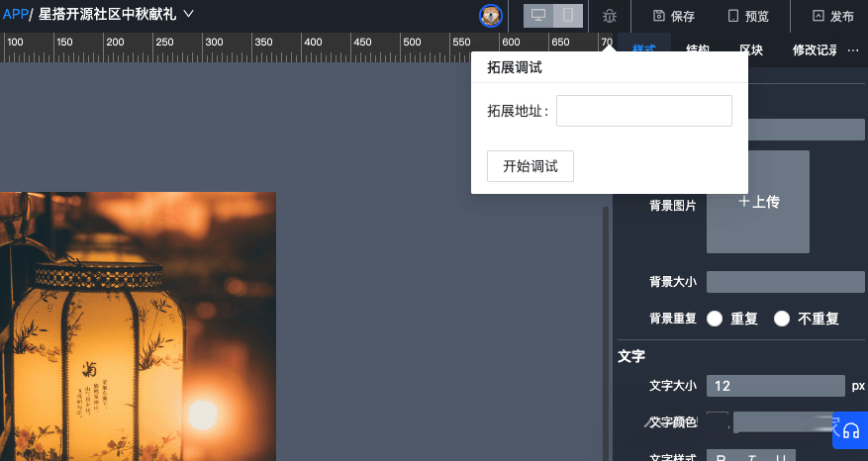Open the 文字颜色 color swatch

[x=718, y=422]
